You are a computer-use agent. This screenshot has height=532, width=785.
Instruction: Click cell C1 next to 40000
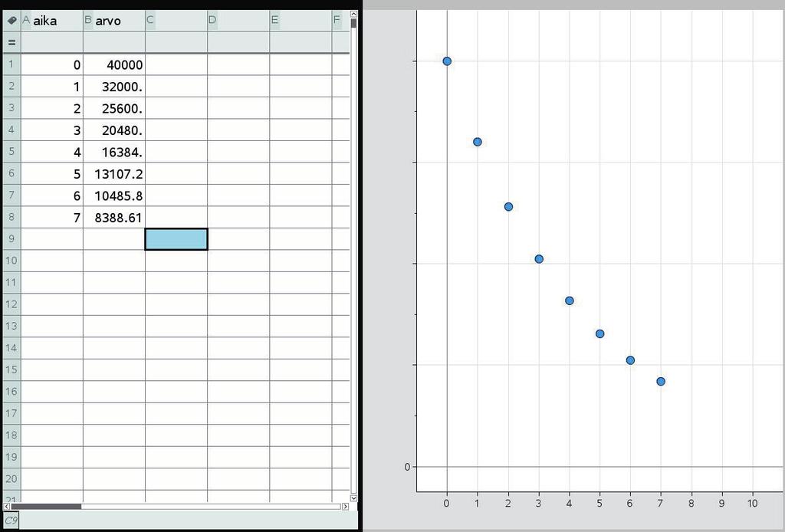[176, 64]
